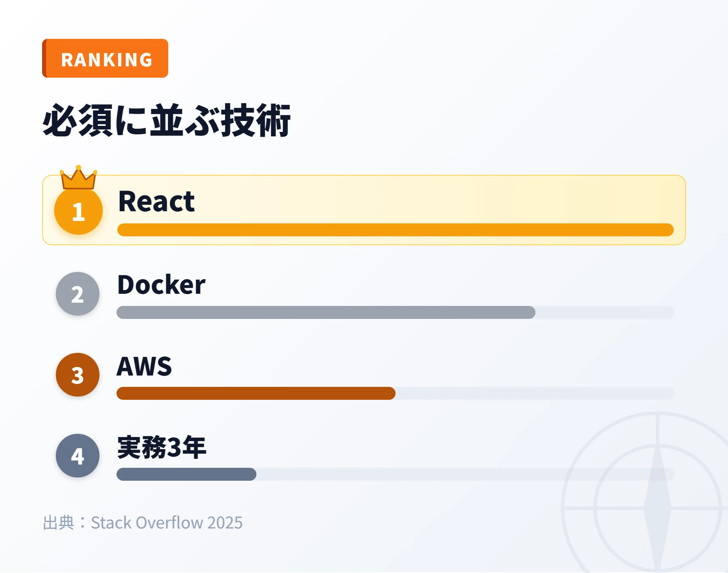Click the gold crown icon above rank 1

click(78, 177)
